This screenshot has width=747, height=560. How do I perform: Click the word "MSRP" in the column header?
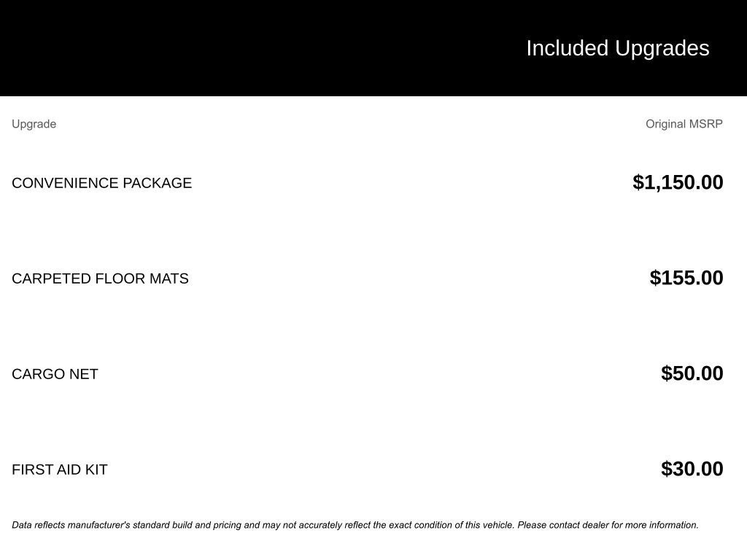(706, 124)
